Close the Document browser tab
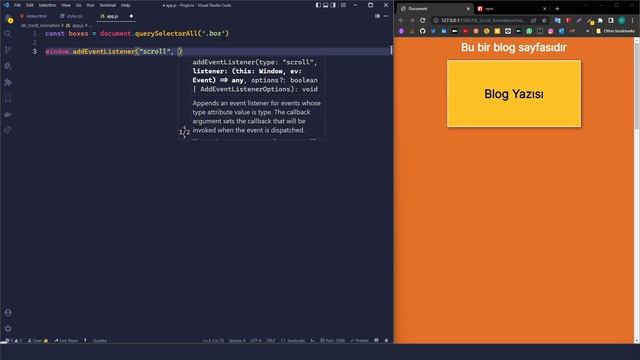The image size is (640, 360). point(468,9)
